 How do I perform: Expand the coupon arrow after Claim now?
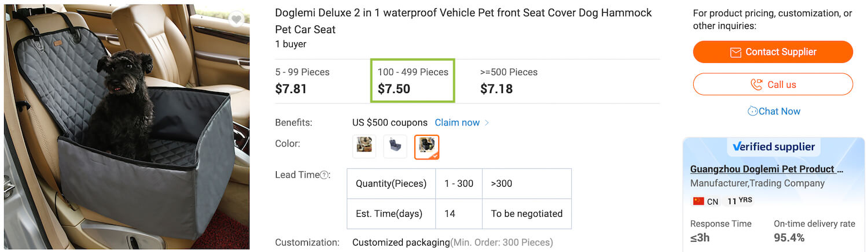[487, 123]
